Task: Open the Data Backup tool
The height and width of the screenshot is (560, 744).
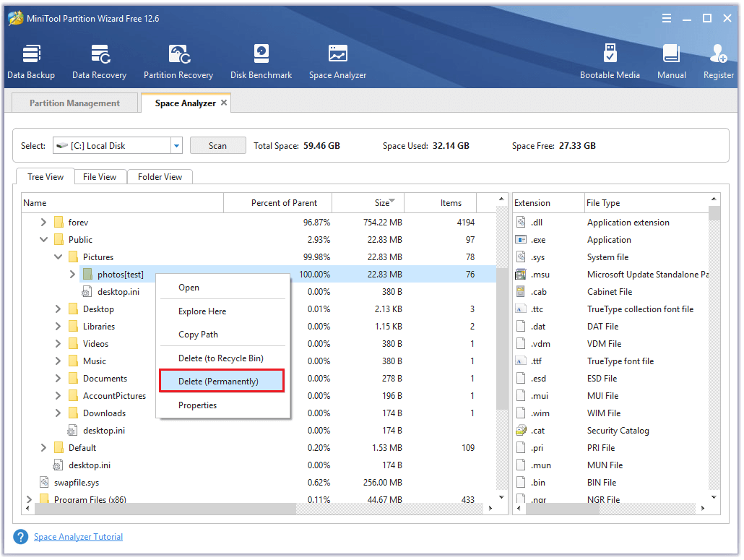Action: (x=31, y=61)
